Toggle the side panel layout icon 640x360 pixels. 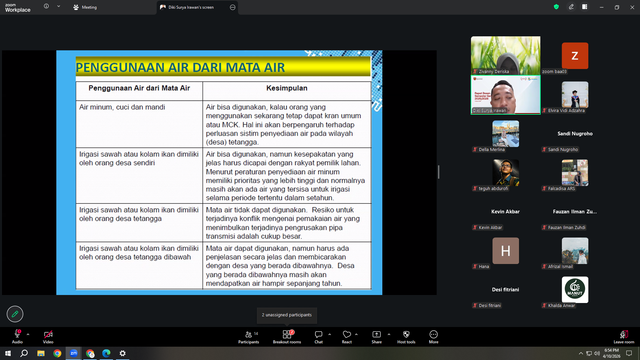(585, 7)
